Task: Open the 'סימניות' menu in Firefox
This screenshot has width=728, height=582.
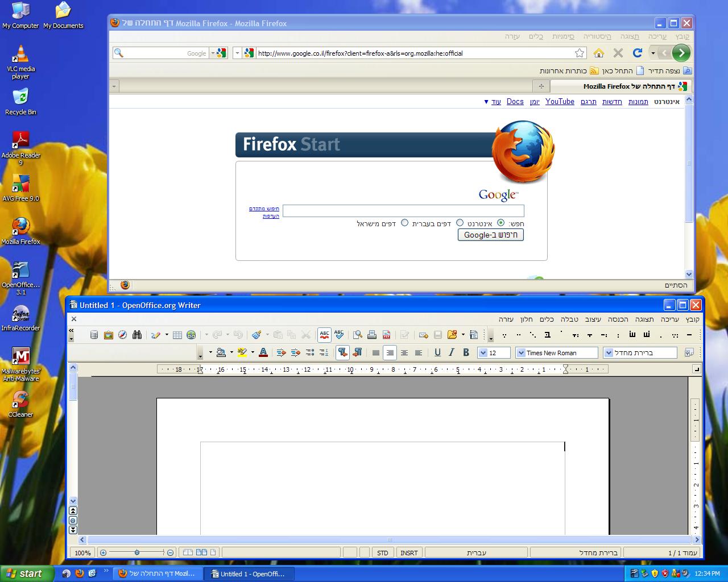Action: point(563,36)
